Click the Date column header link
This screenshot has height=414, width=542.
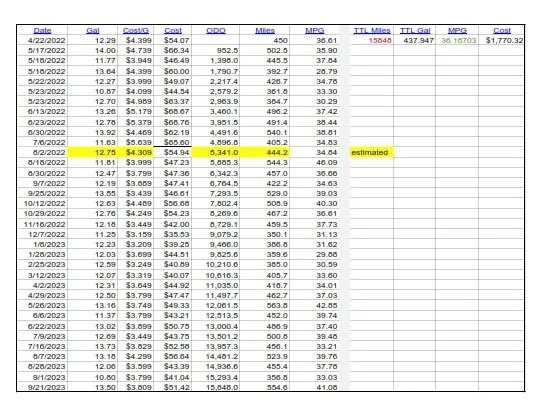(43, 31)
